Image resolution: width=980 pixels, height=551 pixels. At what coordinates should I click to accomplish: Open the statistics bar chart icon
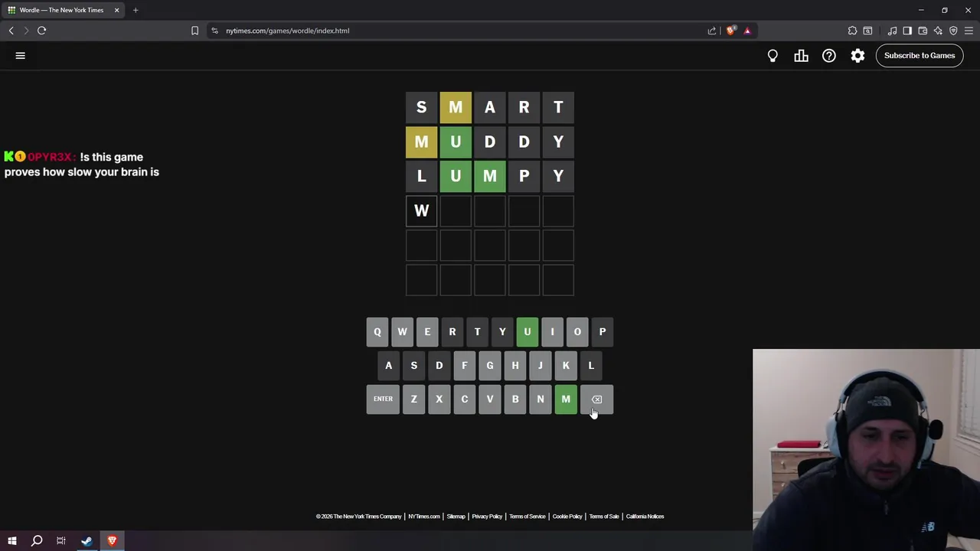[x=801, y=55]
